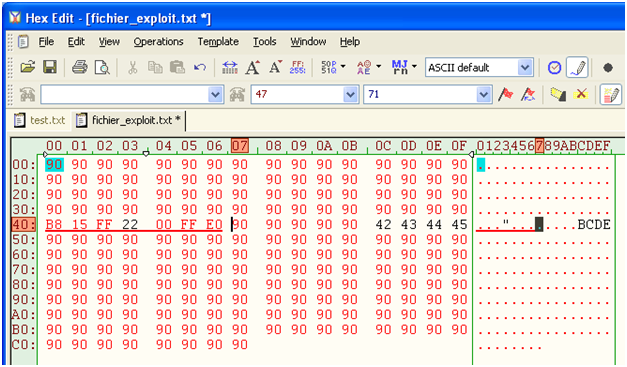This screenshot has height=367, width=627.
Task: Click hex byte 22 in row 40
Action: click(130, 225)
